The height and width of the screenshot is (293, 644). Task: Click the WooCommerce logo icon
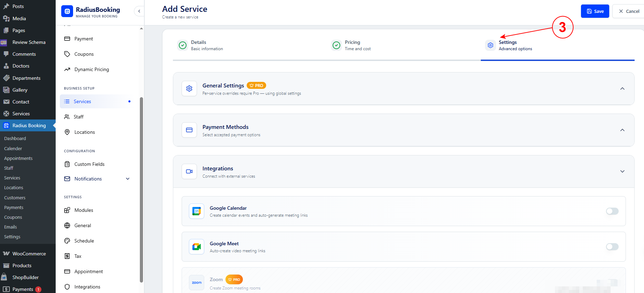[6, 254]
